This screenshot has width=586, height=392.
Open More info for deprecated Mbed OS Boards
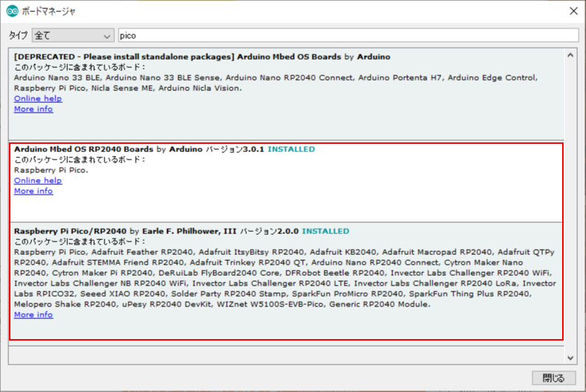coord(34,109)
